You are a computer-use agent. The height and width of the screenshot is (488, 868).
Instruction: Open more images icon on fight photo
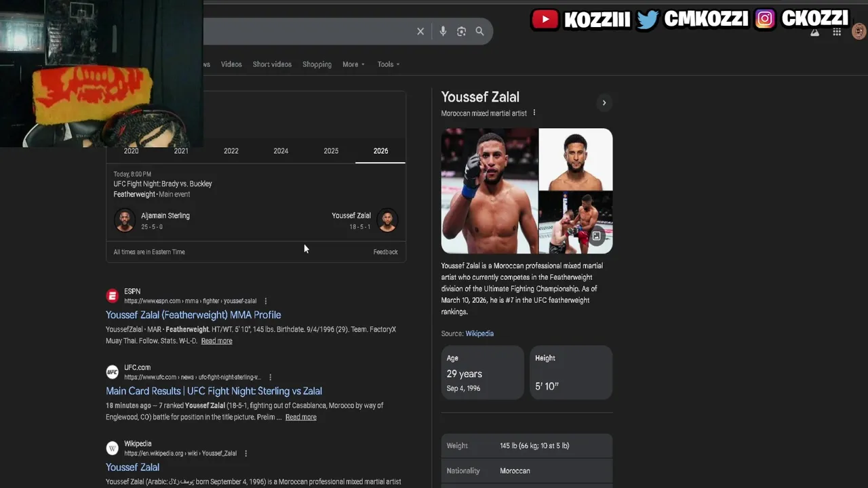click(x=596, y=236)
